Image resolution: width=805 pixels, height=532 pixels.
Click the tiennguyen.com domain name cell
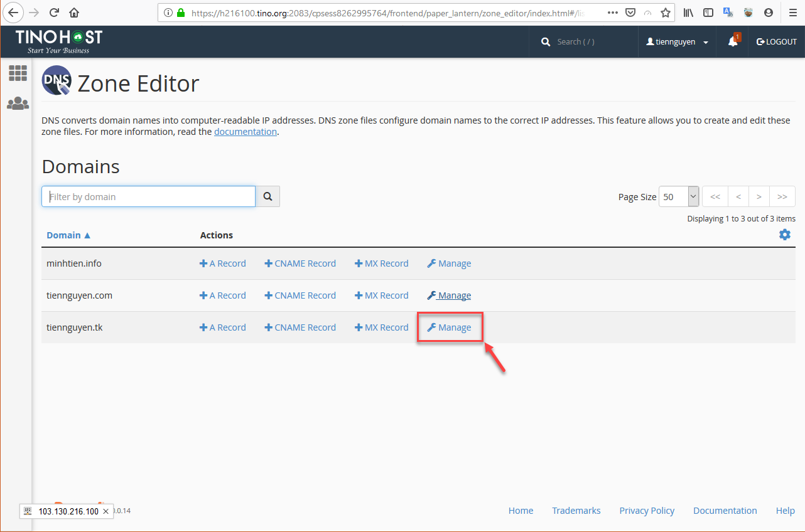pyautogui.click(x=79, y=295)
